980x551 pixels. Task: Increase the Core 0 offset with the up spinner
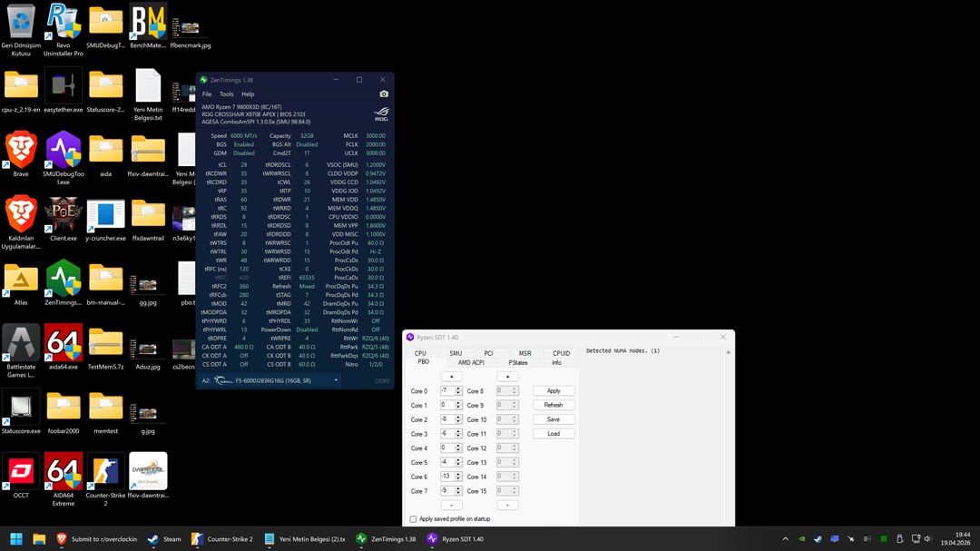click(459, 389)
